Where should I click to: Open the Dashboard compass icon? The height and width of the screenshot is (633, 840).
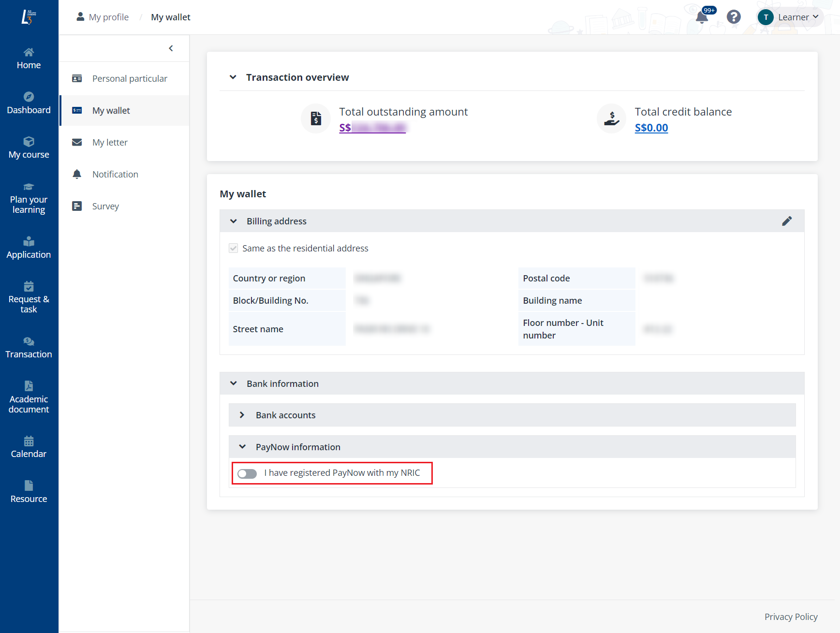tap(29, 97)
